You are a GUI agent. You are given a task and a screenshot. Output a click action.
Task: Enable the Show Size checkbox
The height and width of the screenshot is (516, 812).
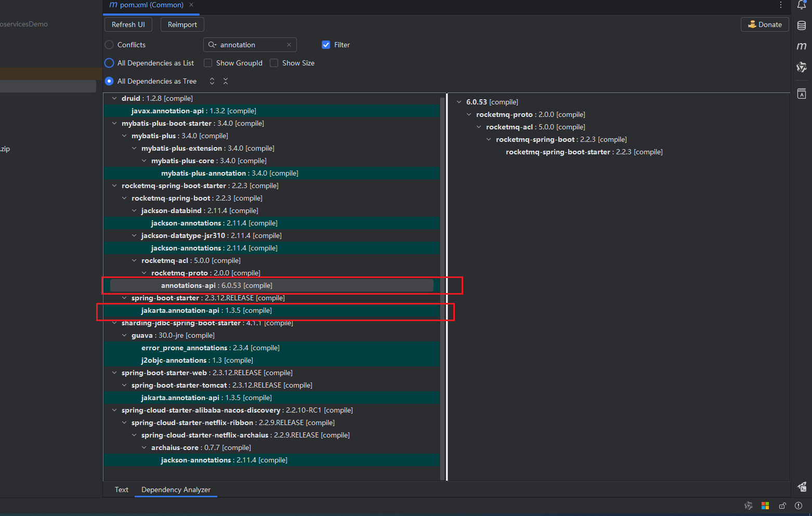pyautogui.click(x=274, y=63)
